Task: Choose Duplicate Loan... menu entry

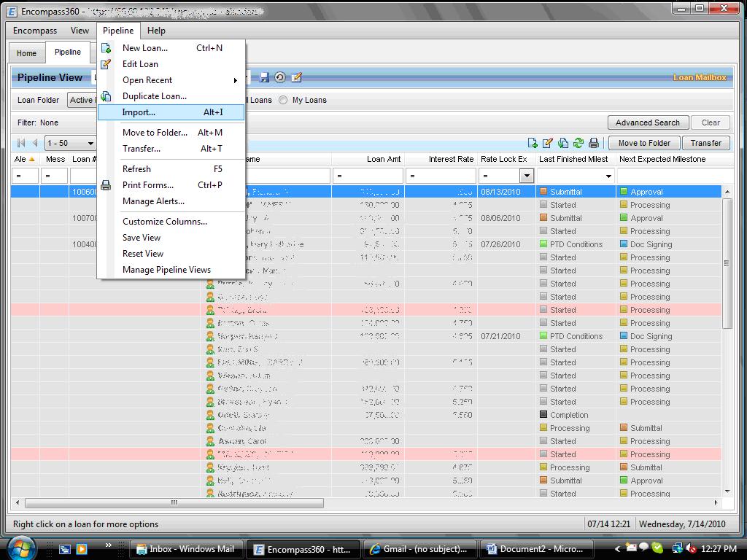Action: (x=171, y=96)
